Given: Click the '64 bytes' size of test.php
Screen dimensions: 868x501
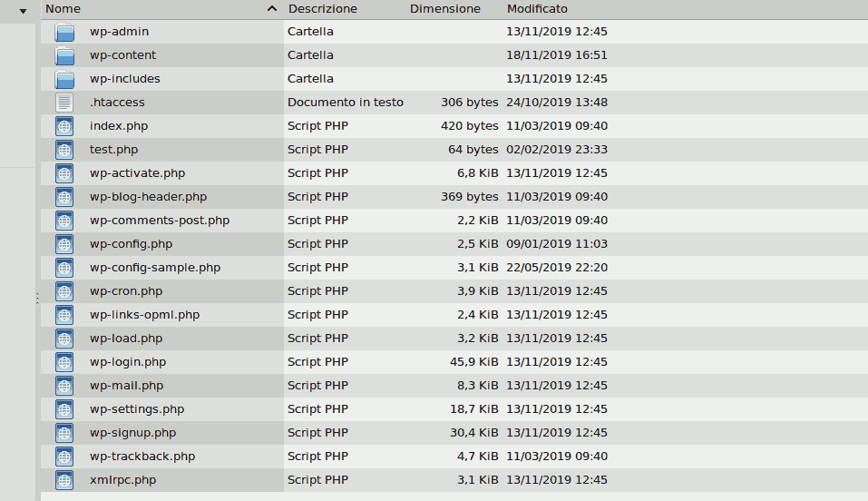Looking at the screenshot, I should pyautogui.click(x=473, y=150).
